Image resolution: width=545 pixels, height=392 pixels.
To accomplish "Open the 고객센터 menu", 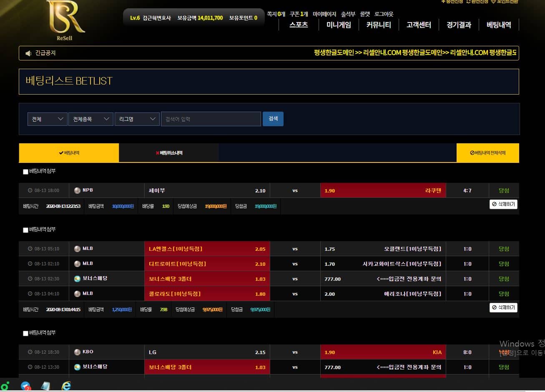I will (419, 25).
